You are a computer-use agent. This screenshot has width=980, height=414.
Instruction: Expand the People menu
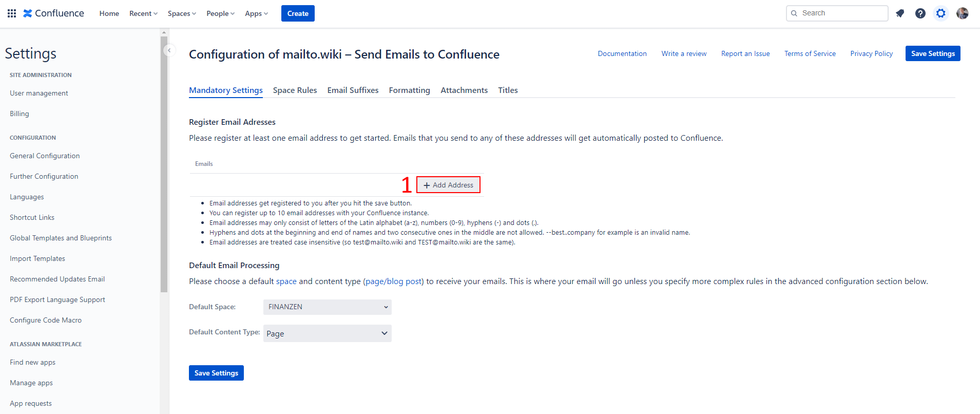(x=220, y=13)
